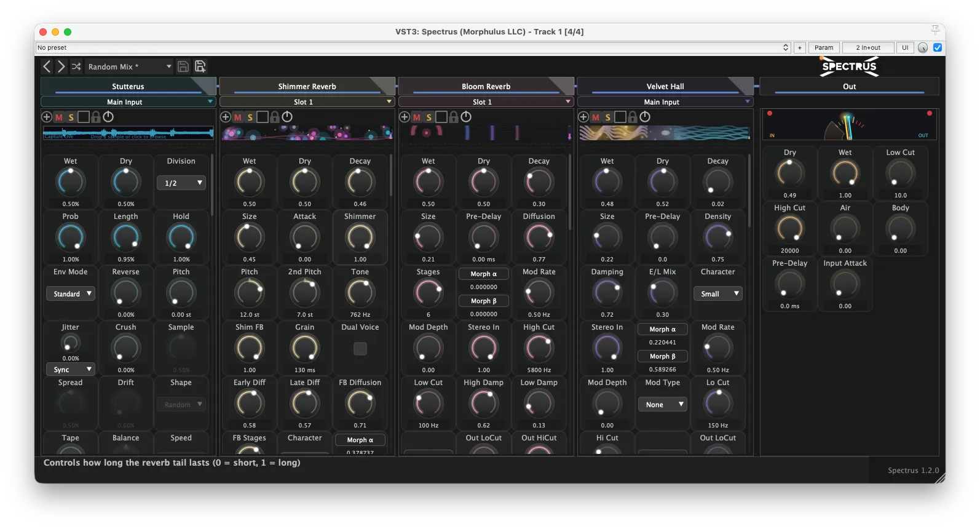This screenshot has height=529, width=980.
Task: Open Shimmer Reverb Slot 1 dropdown
Action: [307, 101]
